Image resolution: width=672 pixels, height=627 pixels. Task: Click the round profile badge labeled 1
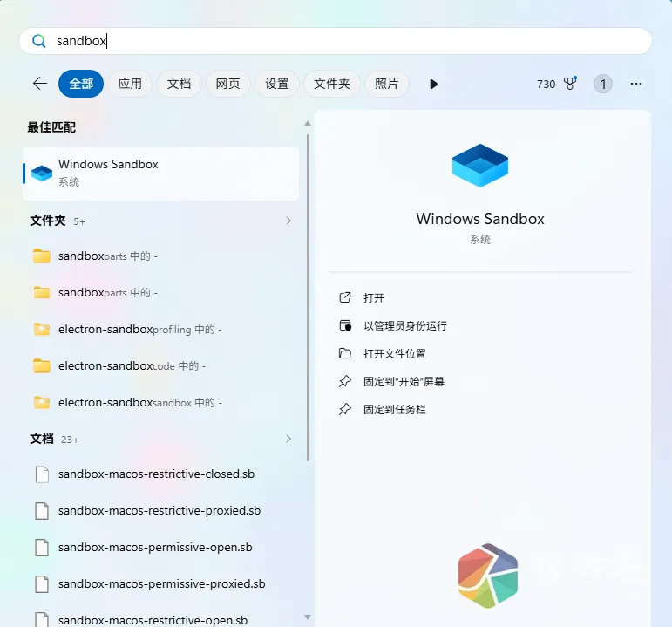tap(602, 84)
